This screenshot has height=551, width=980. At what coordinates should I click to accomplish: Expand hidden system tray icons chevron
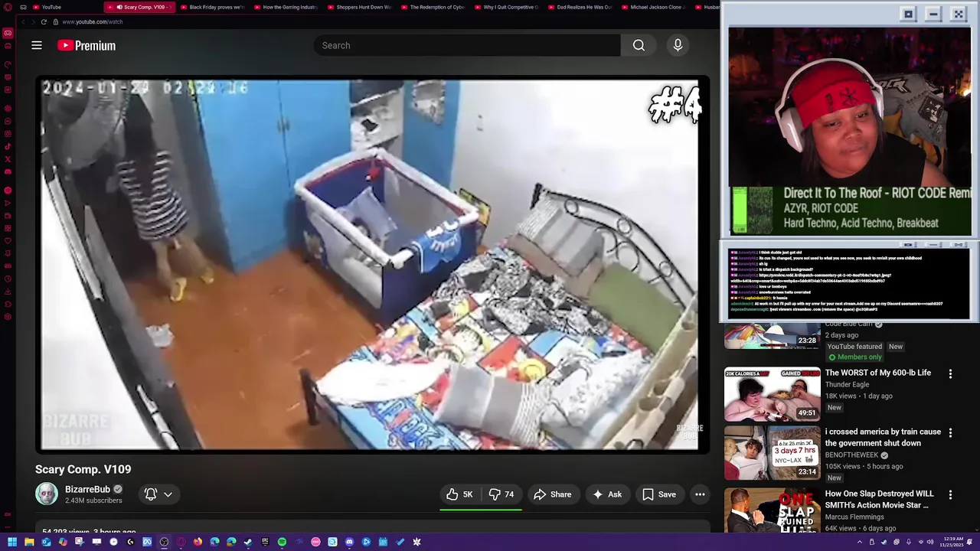pos(860,542)
